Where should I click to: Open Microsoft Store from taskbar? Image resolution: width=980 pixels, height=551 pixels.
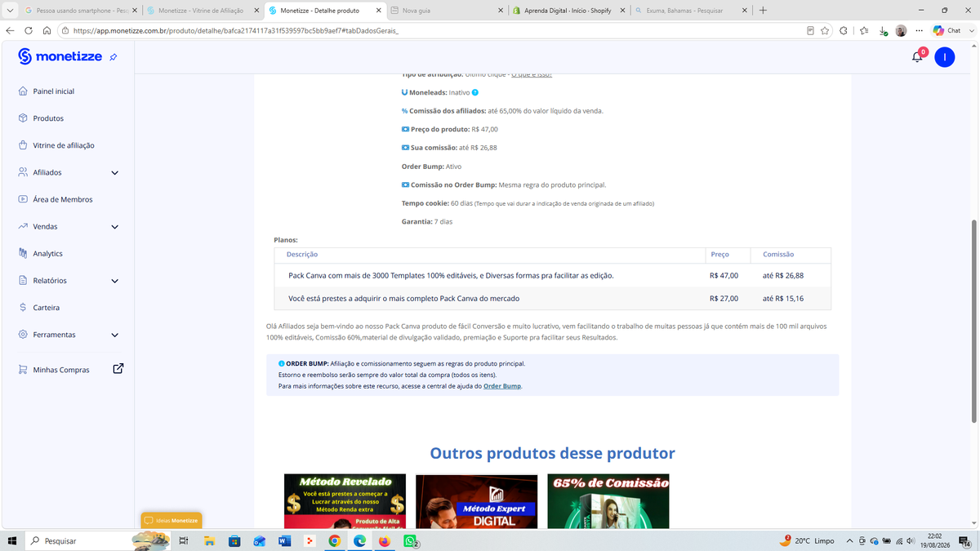tap(234, 540)
